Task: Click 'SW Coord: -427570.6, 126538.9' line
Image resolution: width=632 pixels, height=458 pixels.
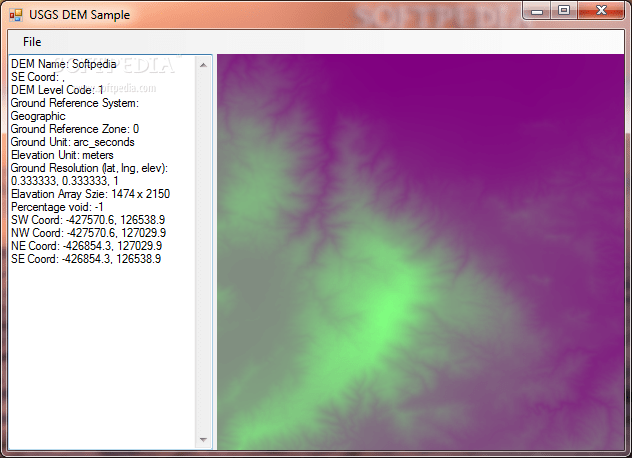Action: coord(88,220)
